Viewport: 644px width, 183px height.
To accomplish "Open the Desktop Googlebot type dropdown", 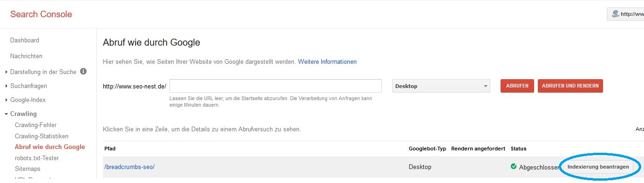I will [x=441, y=86].
